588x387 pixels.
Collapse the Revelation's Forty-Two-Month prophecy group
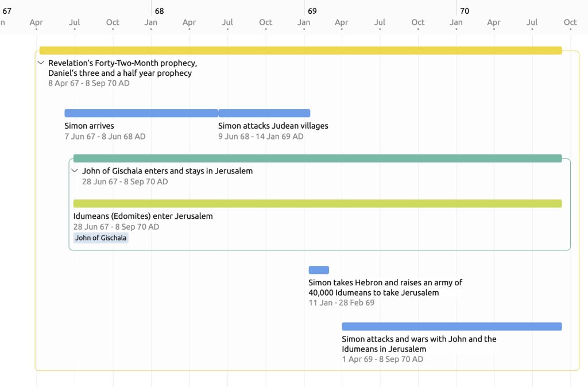point(41,63)
